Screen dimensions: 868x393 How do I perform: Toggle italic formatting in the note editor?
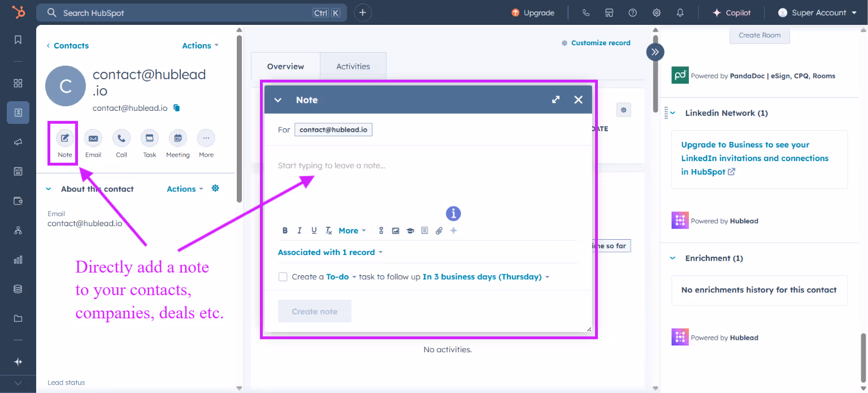(x=300, y=230)
